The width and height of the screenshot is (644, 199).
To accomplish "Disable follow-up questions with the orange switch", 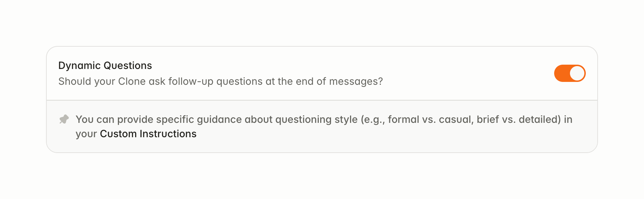I will (570, 73).
